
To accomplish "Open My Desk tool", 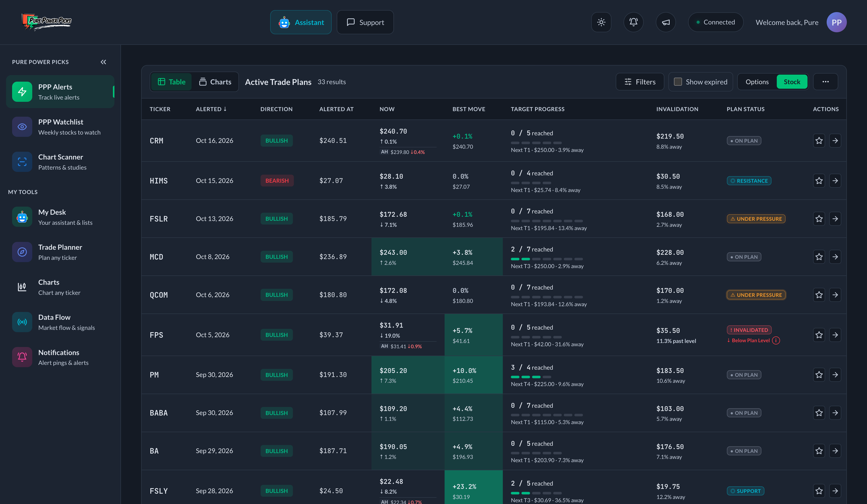I will pos(60,217).
